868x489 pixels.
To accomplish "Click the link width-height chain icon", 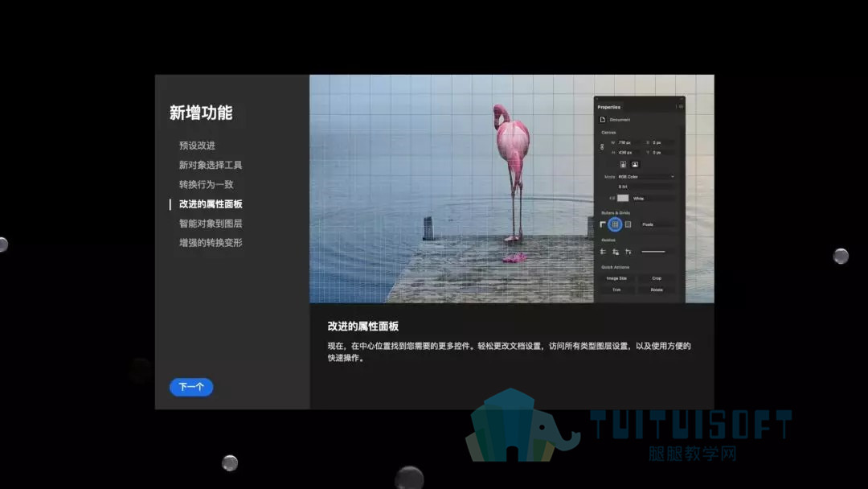I will coord(602,146).
